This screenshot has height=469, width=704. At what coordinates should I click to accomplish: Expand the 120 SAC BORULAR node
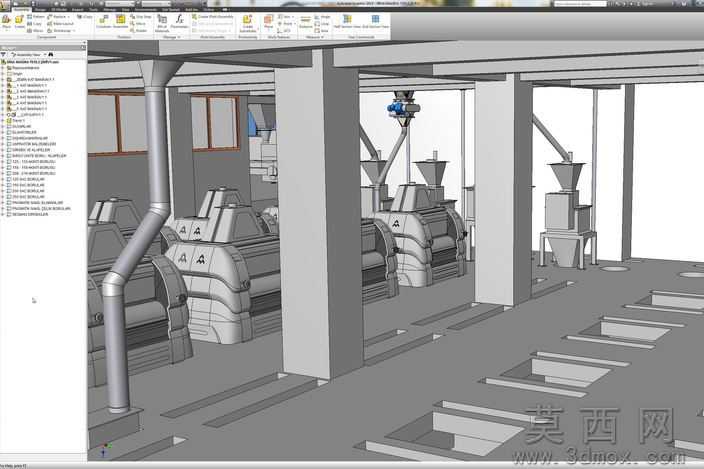[x=3, y=179]
